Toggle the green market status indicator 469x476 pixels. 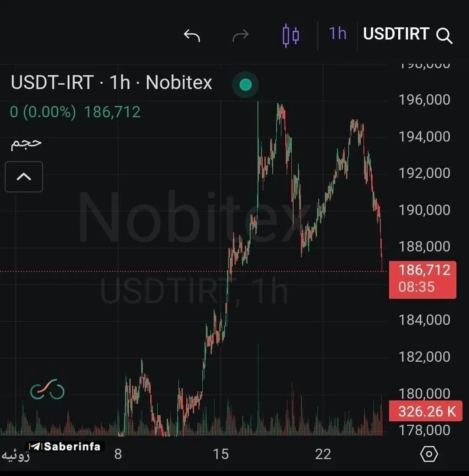pos(245,85)
